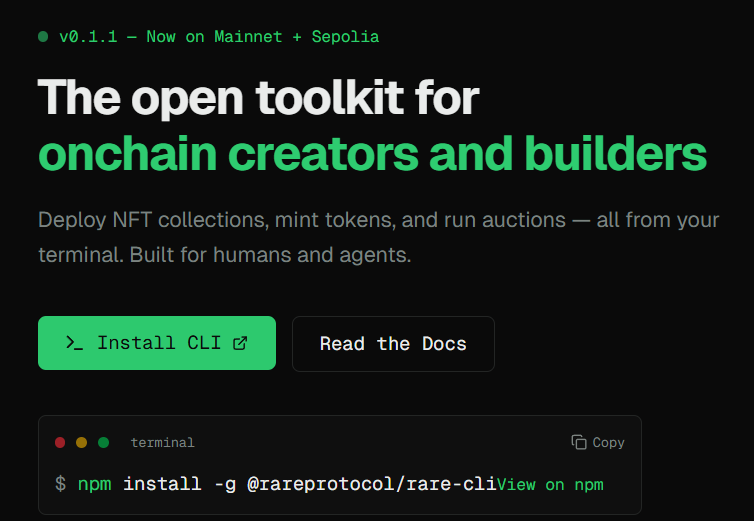Open Read the Docs
This screenshot has height=521, width=754.
coord(393,343)
